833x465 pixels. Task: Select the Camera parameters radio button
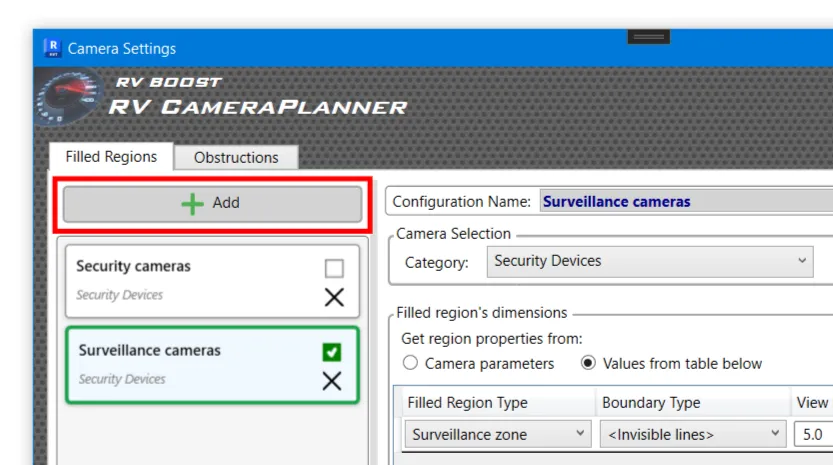[410, 364]
